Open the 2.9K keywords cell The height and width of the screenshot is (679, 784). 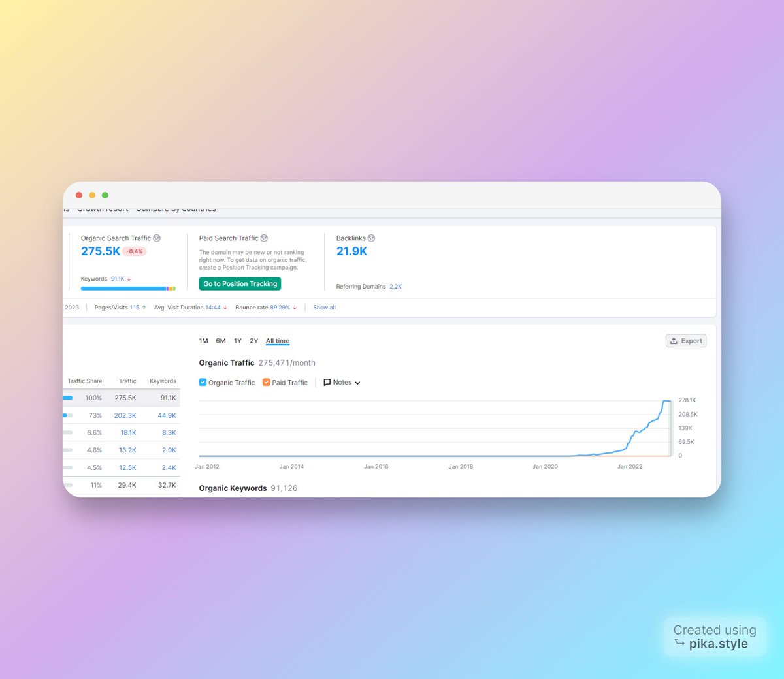point(169,450)
